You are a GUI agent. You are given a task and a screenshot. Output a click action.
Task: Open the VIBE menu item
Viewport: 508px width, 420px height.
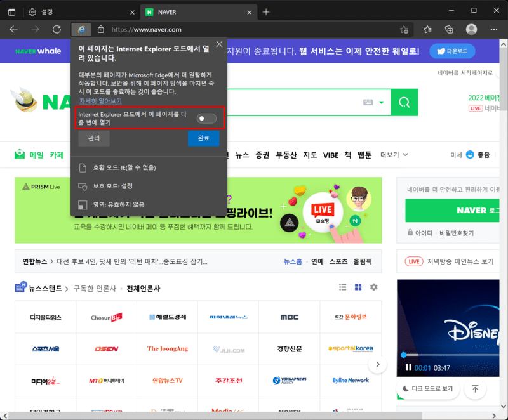tap(331, 155)
